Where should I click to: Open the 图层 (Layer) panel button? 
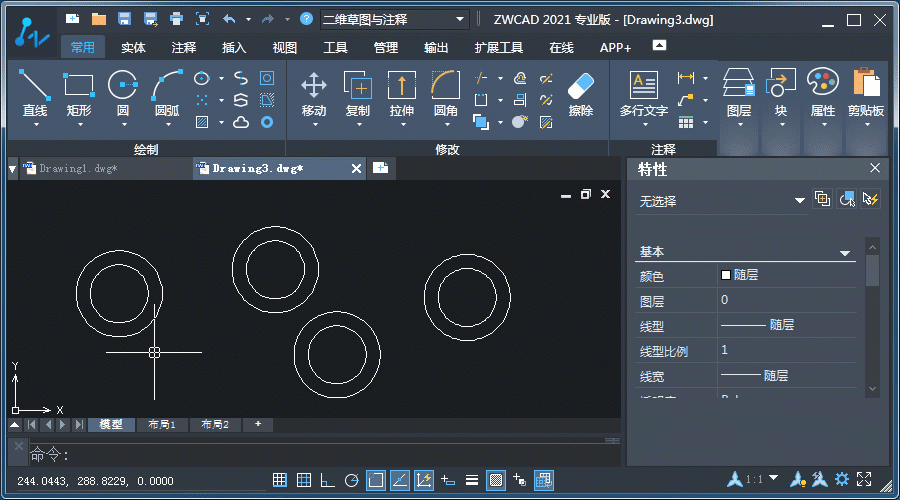pos(738,93)
